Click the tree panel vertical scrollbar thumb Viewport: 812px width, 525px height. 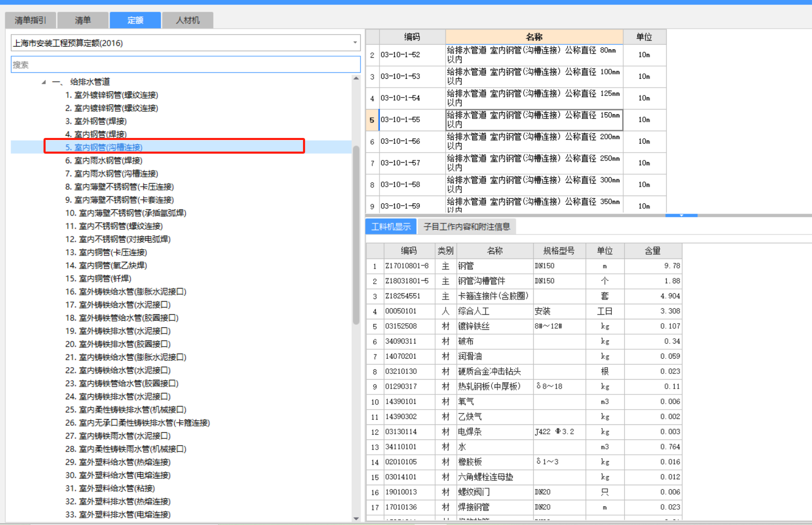[356, 235]
